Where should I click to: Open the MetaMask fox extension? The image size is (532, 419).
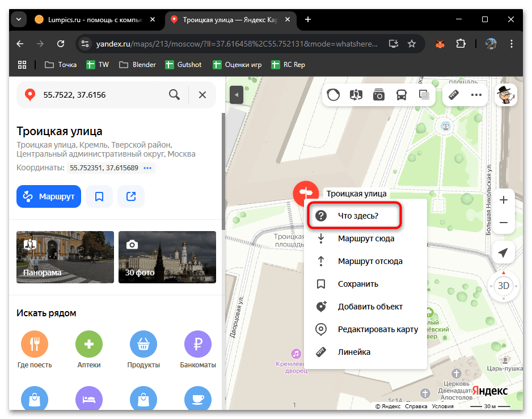coord(440,44)
